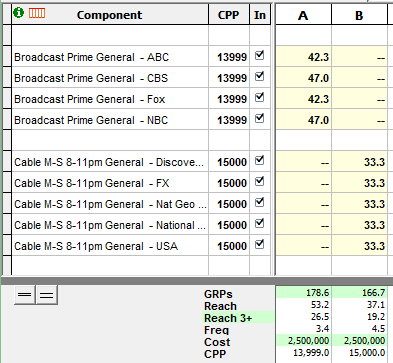The image size is (393, 363).
Task: Select the Broadcast Prime General - NBC row
Action: coord(110,120)
